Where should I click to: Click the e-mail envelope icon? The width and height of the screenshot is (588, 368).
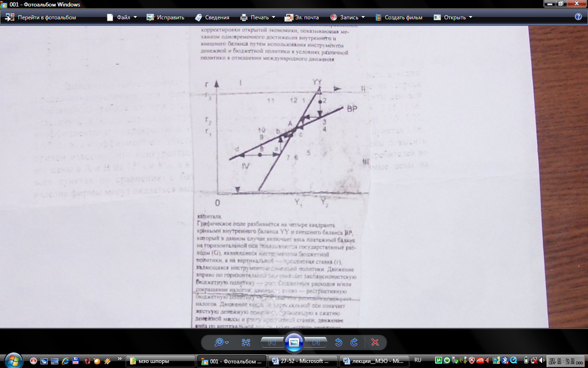coord(288,17)
